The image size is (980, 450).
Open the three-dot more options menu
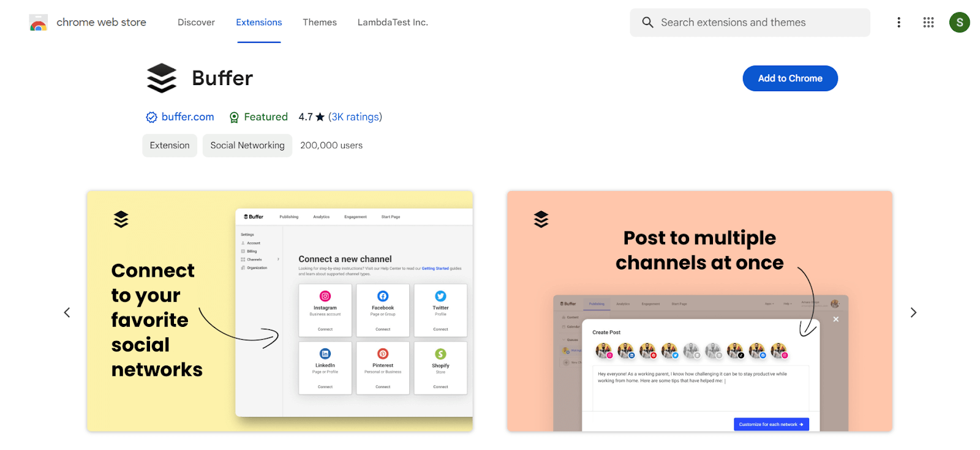(899, 23)
